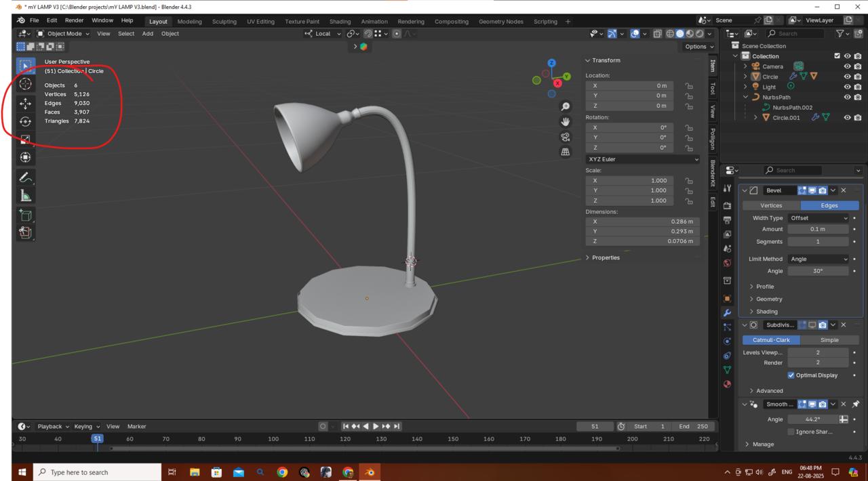Select the Vertices bevel button
Viewport: 868px width, 481px height.
point(771,205)
